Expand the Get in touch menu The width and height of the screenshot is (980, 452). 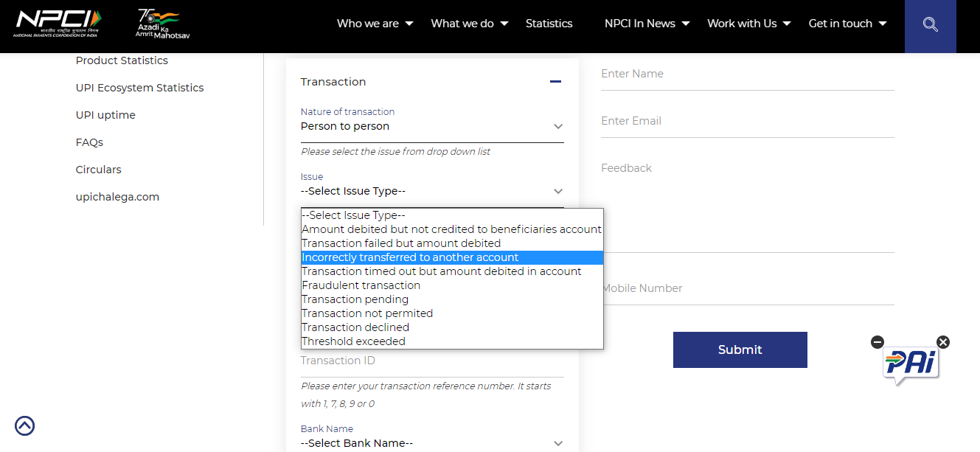(847, 24)
